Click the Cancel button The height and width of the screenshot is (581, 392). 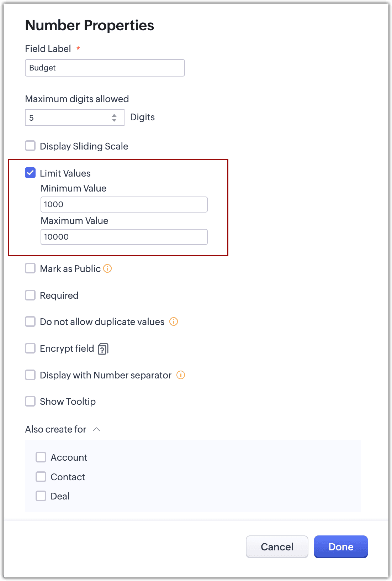(x=277, y=547)
